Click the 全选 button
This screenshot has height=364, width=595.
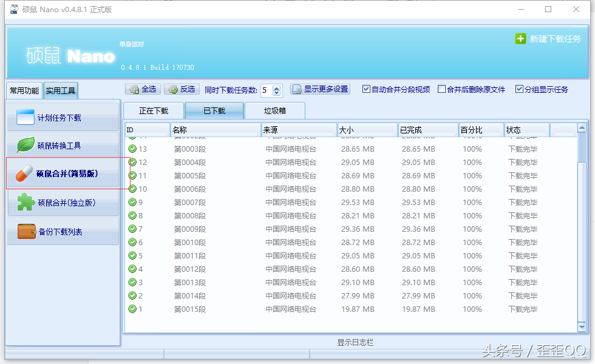[143, 89]
